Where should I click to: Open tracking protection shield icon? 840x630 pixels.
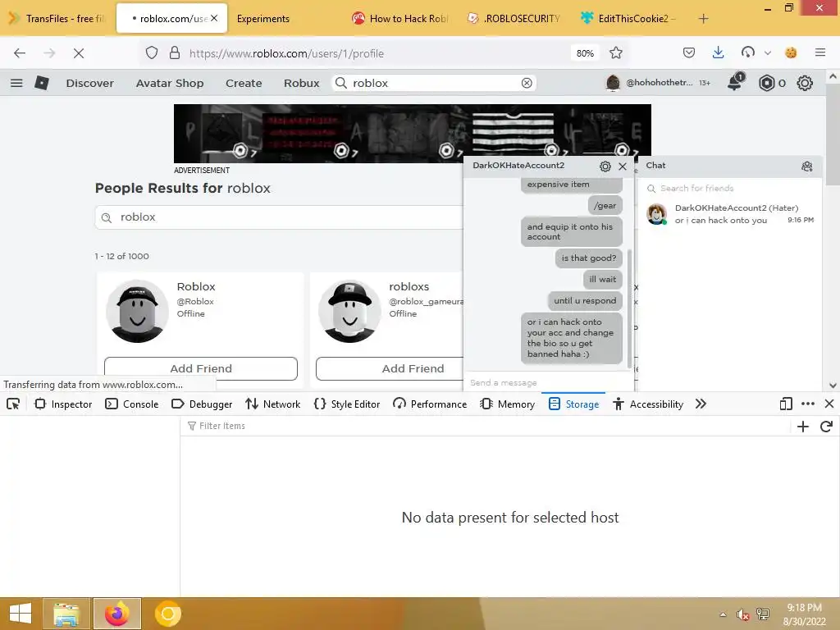tap(152, 53)
